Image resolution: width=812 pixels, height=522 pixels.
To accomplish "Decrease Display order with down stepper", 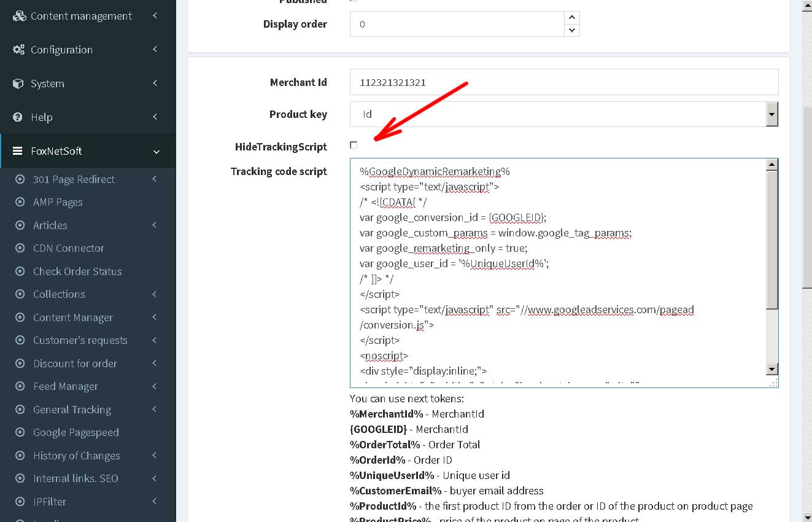I will coord(572,30).
